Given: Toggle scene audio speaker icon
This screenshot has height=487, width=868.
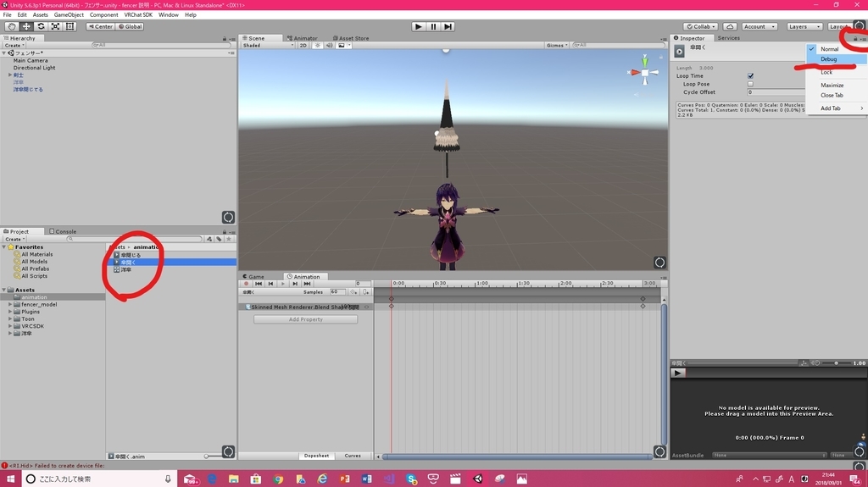Looking at the screenshot, I should 330,46.
